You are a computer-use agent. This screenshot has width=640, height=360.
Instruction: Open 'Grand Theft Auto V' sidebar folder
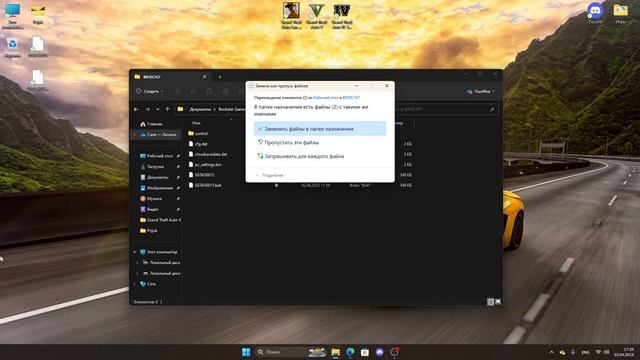(x=160, y=220)
